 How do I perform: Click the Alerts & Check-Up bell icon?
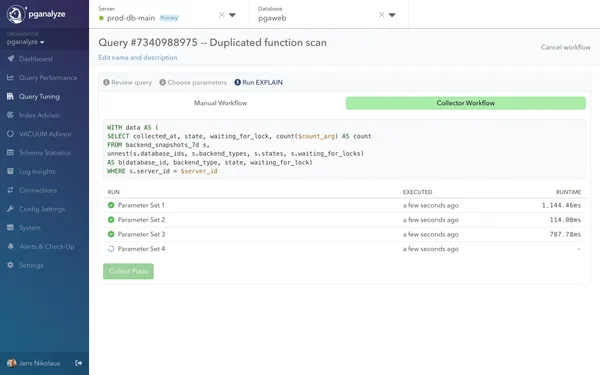pos(10,246)
